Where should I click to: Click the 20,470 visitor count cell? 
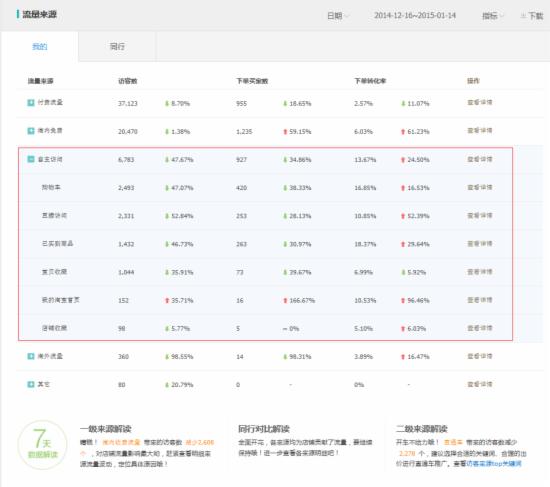point(128,132)
